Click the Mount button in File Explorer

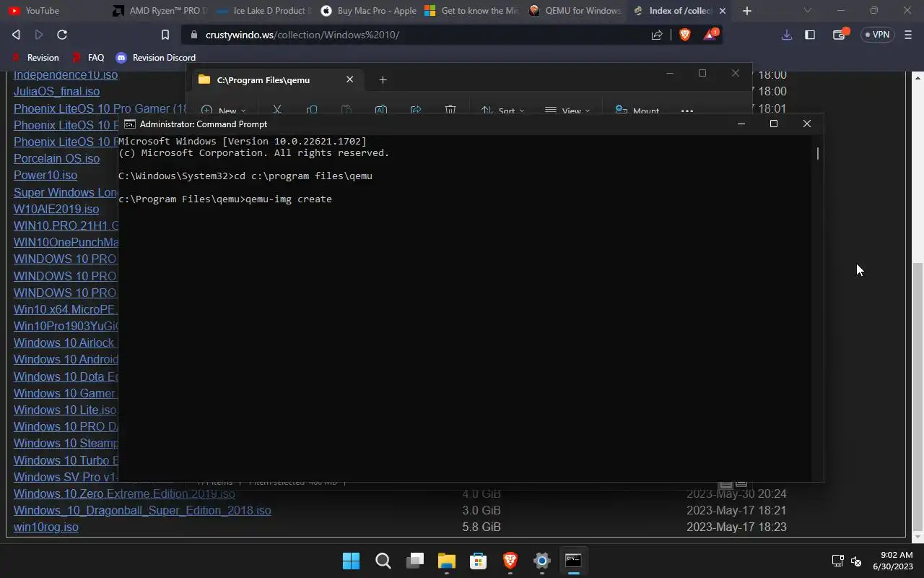[637, 111]
